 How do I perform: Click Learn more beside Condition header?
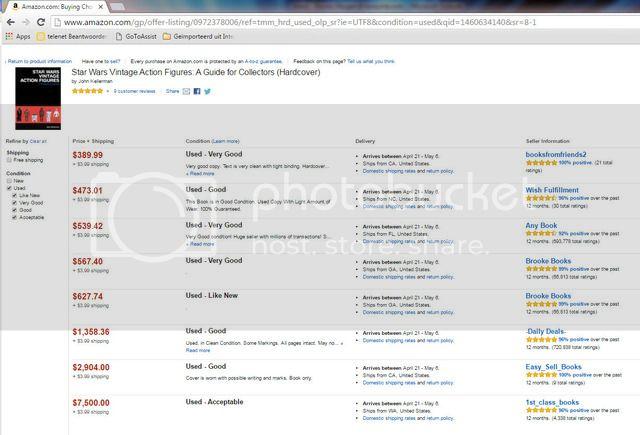(226, 141)
